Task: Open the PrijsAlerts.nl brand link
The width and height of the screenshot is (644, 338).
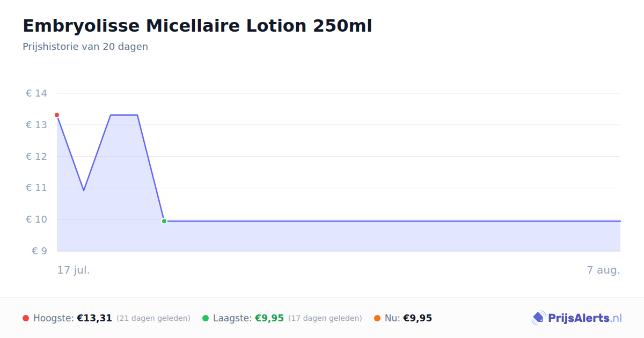Action: [x=577, y=318]
